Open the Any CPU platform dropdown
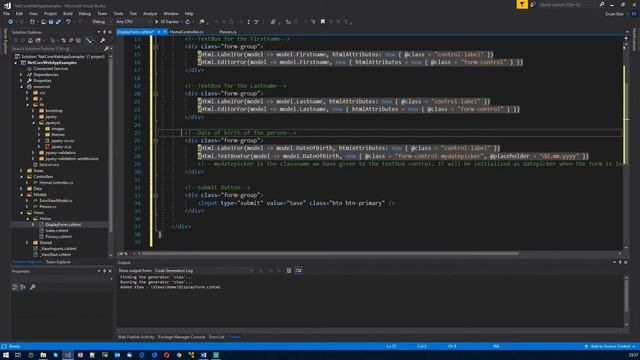 click(x=133, y=22)
